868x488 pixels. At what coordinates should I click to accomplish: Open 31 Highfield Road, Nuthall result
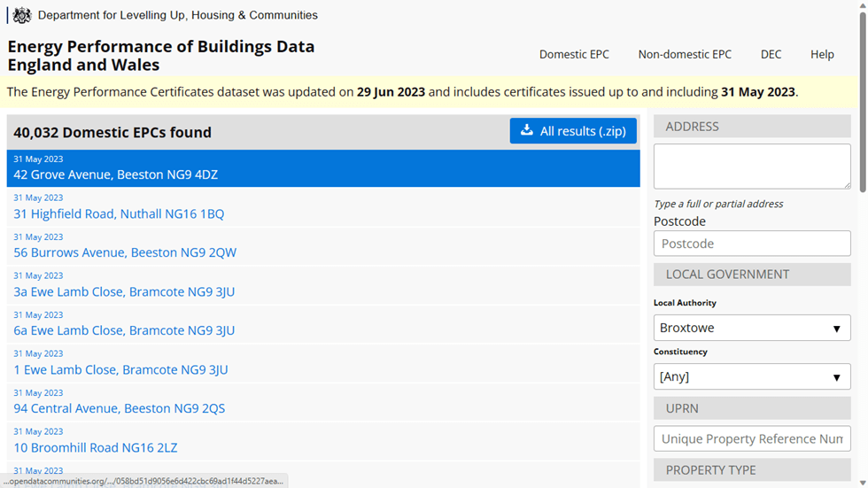(119, 213)
